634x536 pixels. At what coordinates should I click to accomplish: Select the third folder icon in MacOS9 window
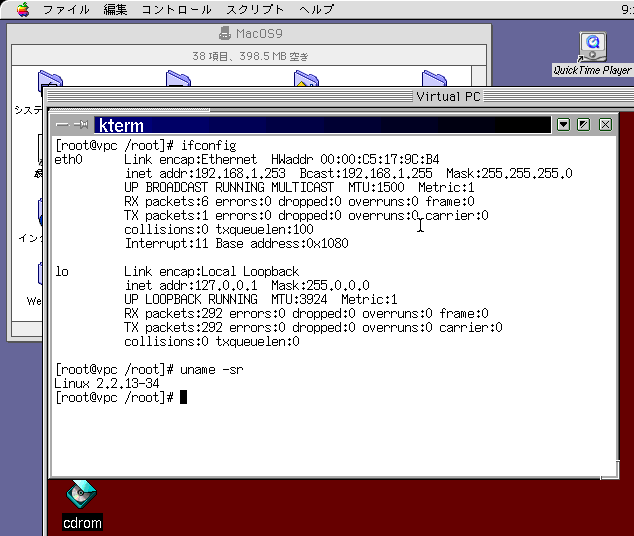click(306, 78)
